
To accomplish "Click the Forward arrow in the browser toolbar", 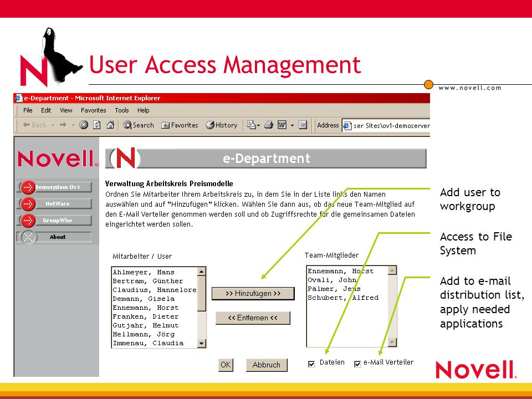I will click(63, 125).
